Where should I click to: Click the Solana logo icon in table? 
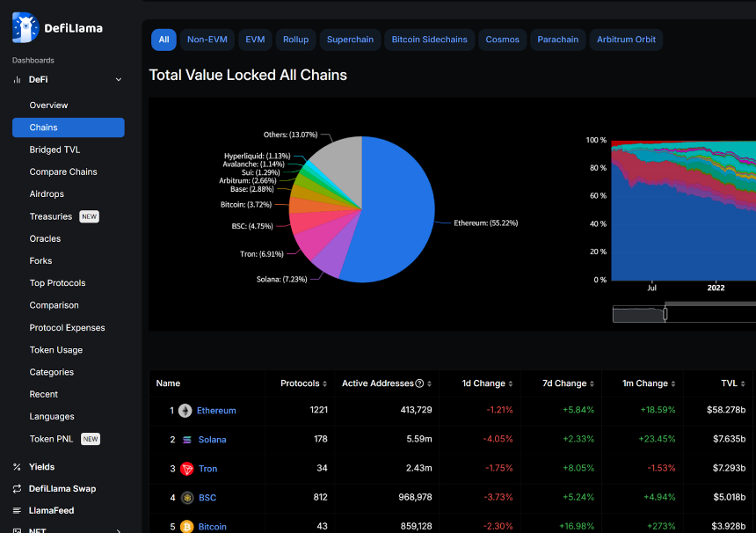[x=187, y=440]
